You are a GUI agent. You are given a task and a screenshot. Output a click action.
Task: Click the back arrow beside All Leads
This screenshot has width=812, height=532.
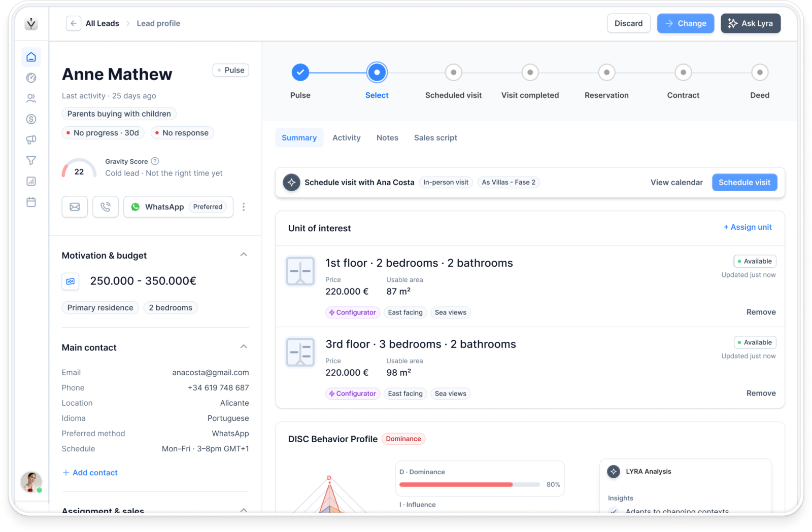point(74,23)
